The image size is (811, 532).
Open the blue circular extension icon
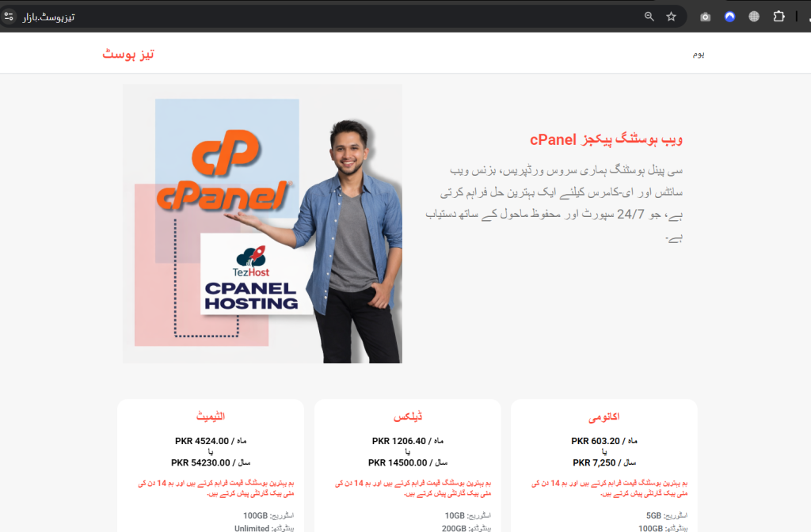pyautogui.click(x=729, y=17)
